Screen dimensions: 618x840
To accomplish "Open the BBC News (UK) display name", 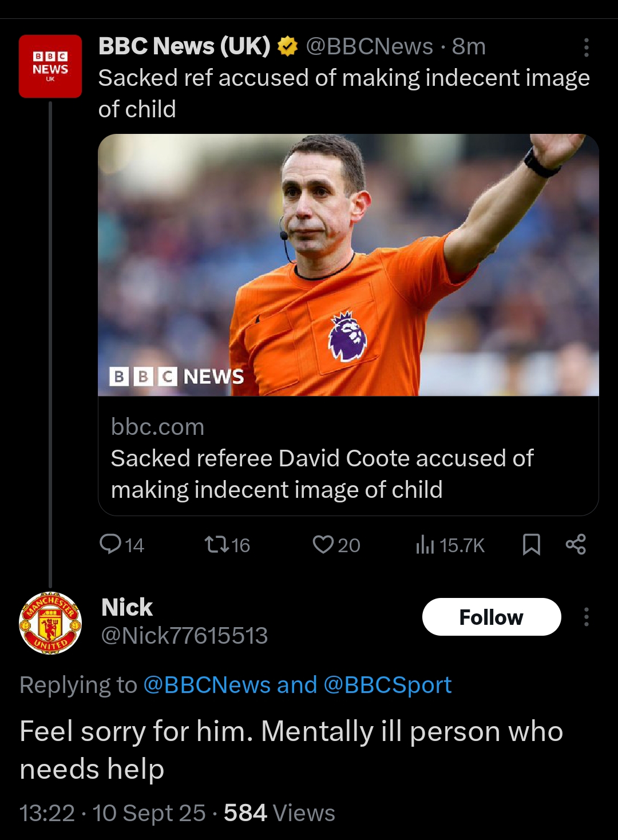I will point(184,46).
